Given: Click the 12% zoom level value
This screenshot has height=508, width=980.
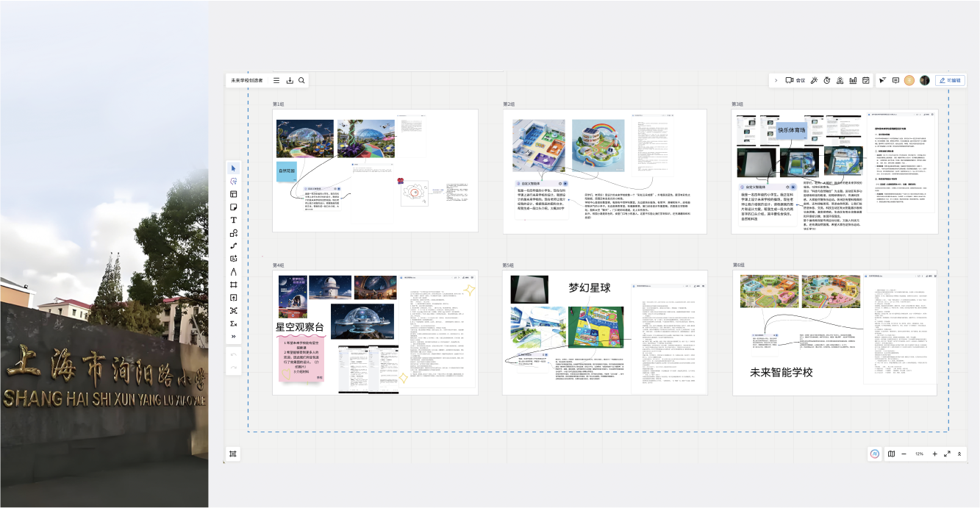Looking at the screenshot, I should pos(919,454).
